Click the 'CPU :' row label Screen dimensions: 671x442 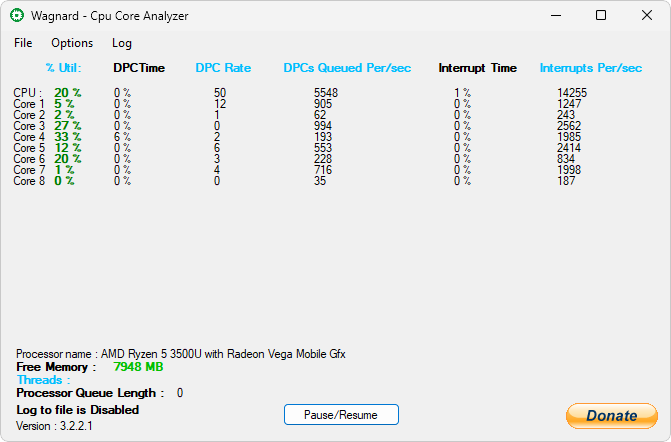pyautogui.click(x=27, y=93)
